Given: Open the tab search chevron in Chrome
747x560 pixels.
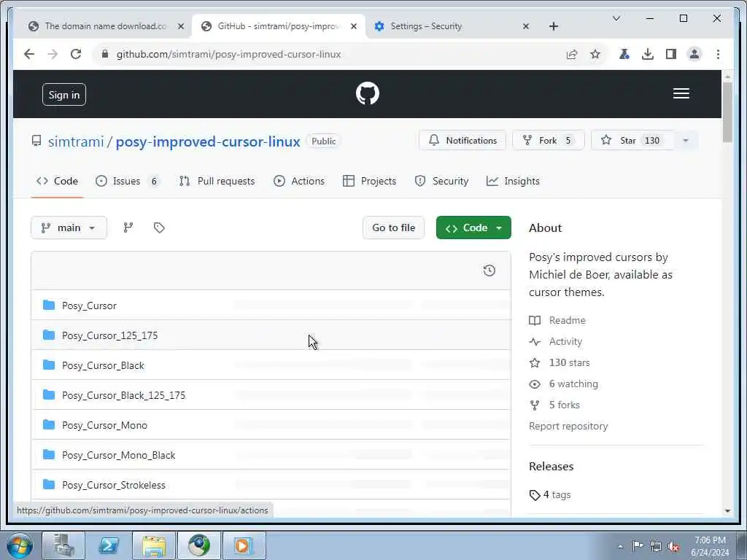Looking at the screenshot, I should coord(616,18).
